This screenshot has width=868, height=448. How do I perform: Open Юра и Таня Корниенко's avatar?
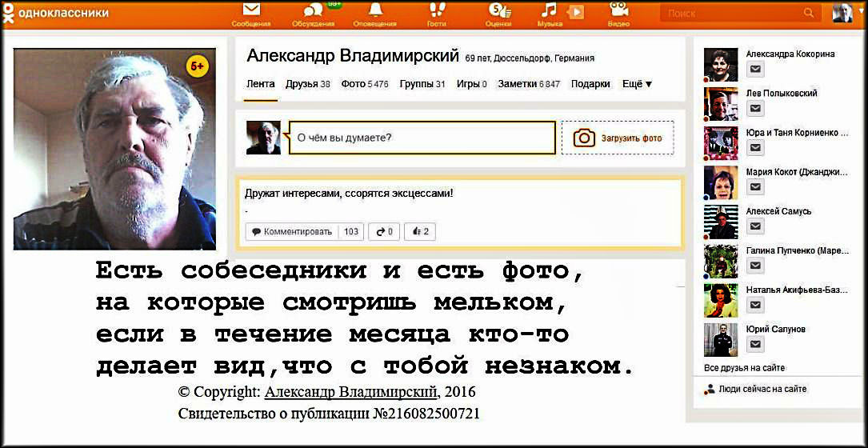click(721, 143)
